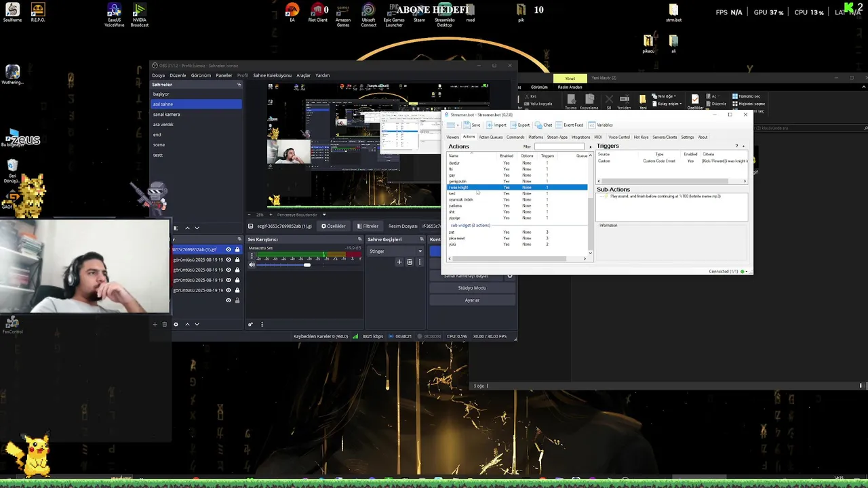Select 'ara verdik' scene in OBS
The width and height of the screenshot is (868, 488).
[x=196, y=125]
